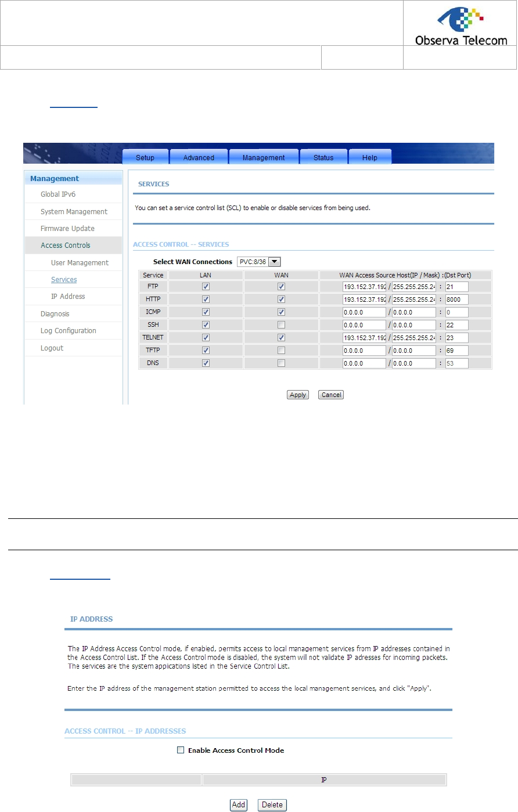Enable DNS WAN checkbox
518x812 pixels.
(x=281, y=363)
